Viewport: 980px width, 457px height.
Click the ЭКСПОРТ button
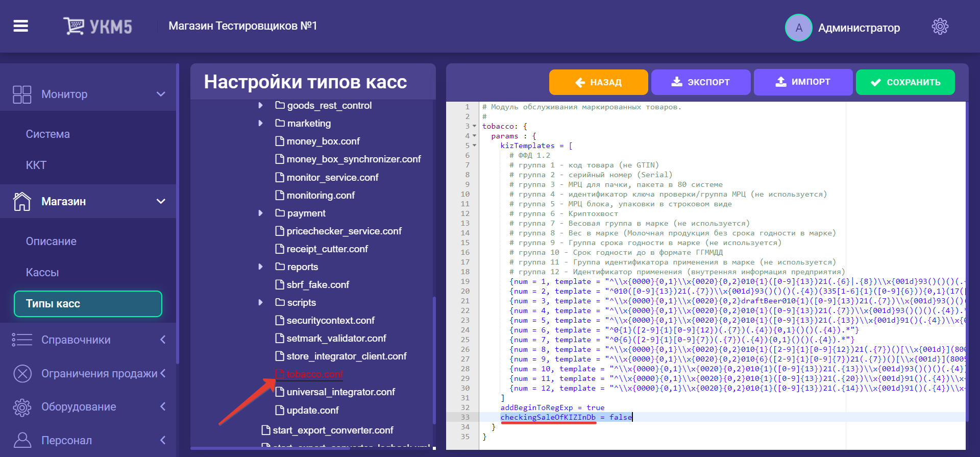701,82
